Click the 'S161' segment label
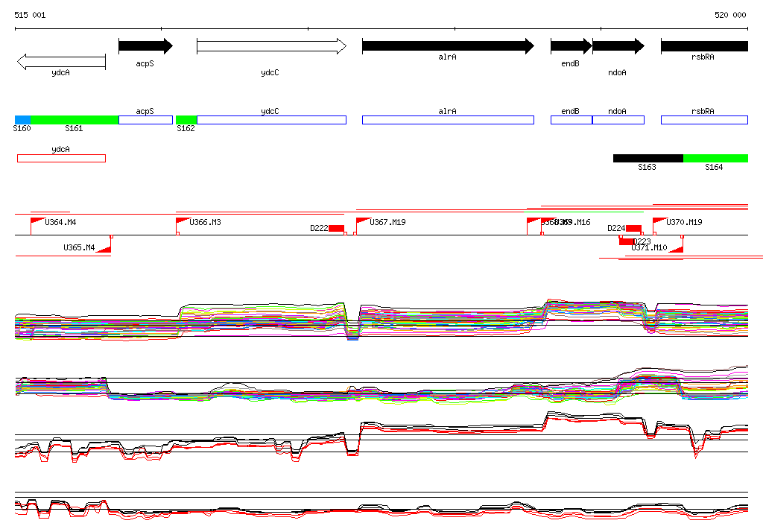The height and width of the screenshot is (532, 763). 74,128
